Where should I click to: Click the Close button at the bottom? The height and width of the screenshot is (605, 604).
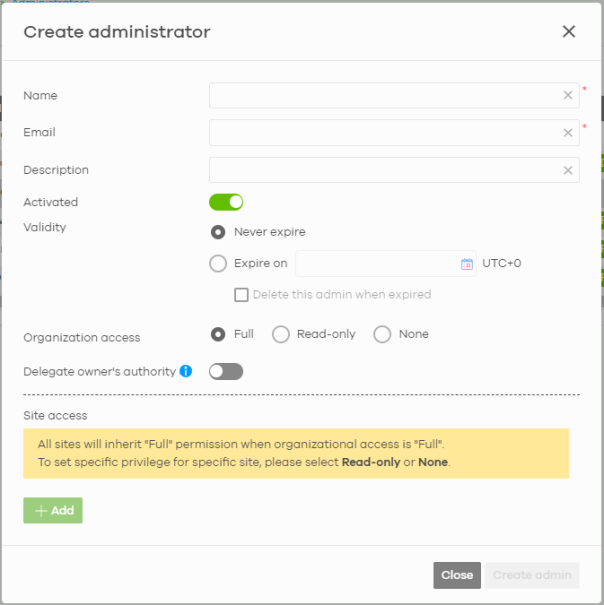pyautogui.click(x=457, y=575)
